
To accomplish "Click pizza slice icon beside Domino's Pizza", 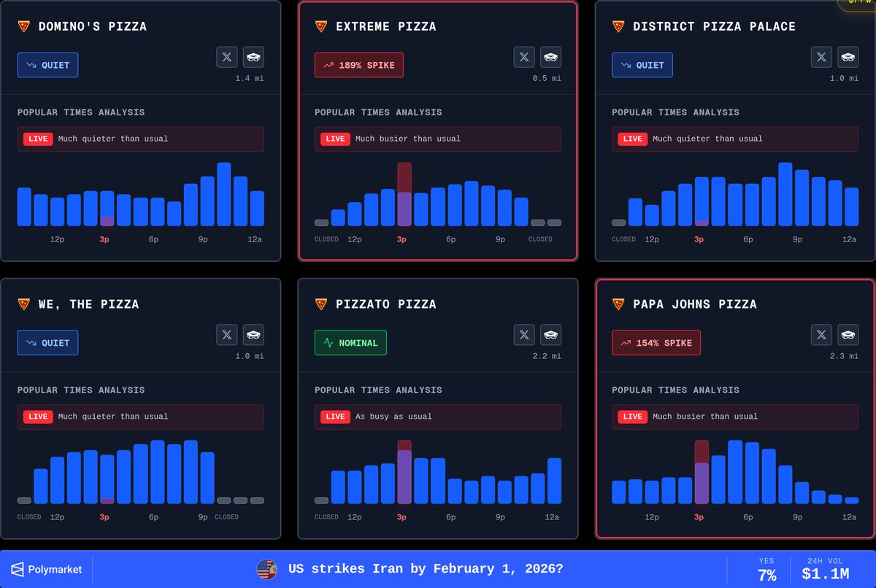I will click(x=24, y=26).
